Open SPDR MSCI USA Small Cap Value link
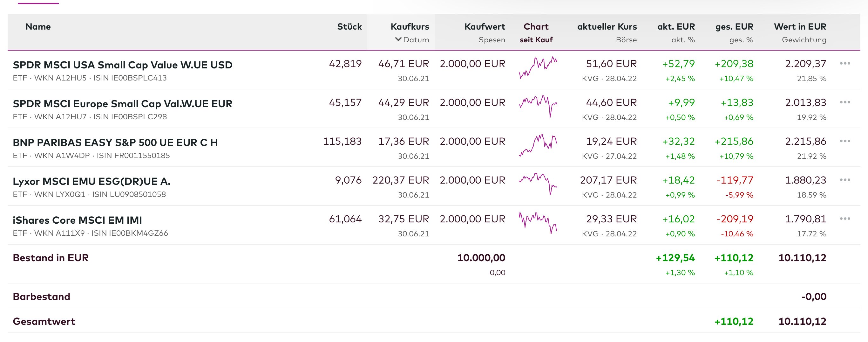 [x=123, y=65]
